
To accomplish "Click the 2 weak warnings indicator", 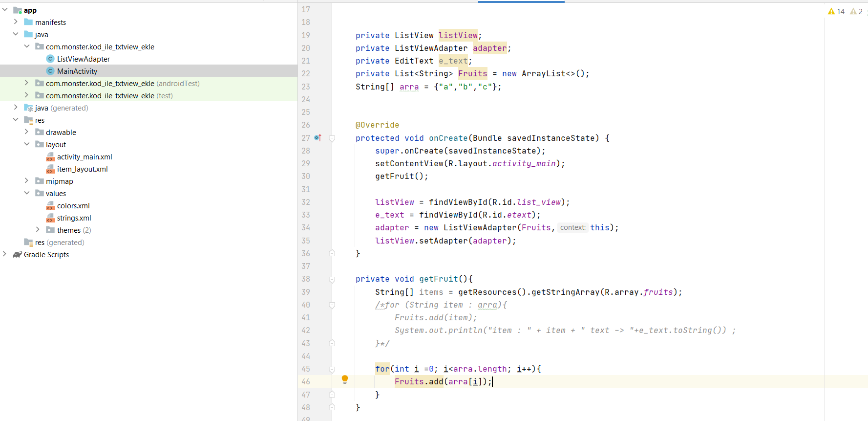I will tap(857, 11).
